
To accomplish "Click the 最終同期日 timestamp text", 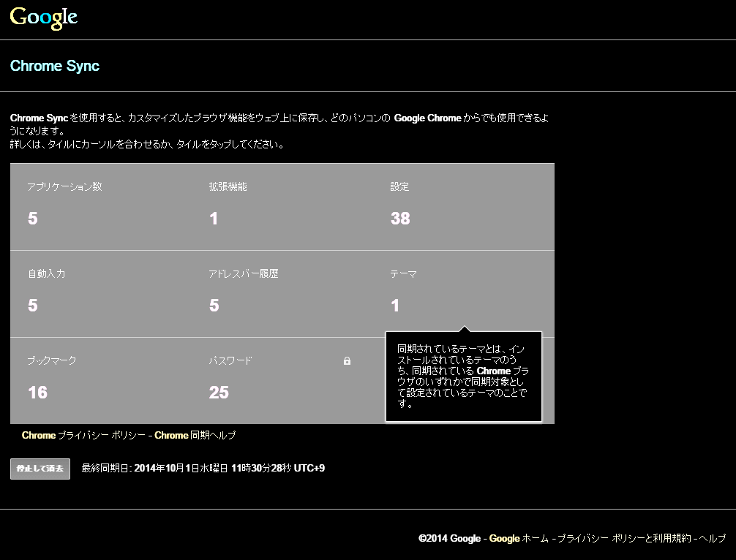I will [203, 468].
